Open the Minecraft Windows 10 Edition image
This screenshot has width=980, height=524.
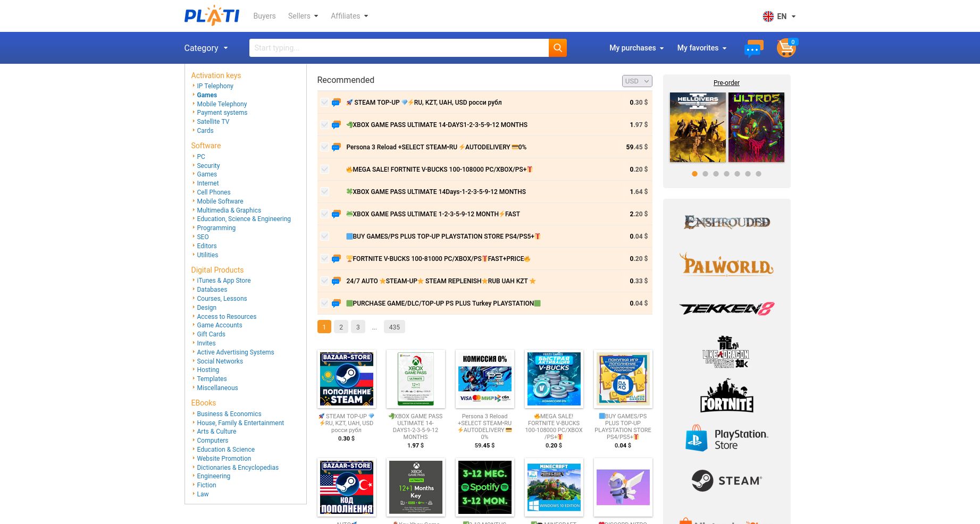pyautogui.click(x=554, y=487)
